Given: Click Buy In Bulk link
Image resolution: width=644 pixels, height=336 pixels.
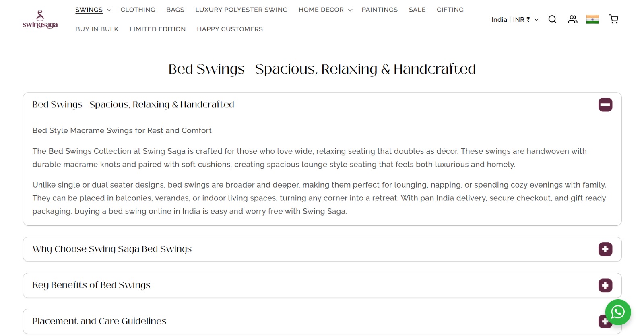Looking at the screenshot, I should (x=97, y=29).
